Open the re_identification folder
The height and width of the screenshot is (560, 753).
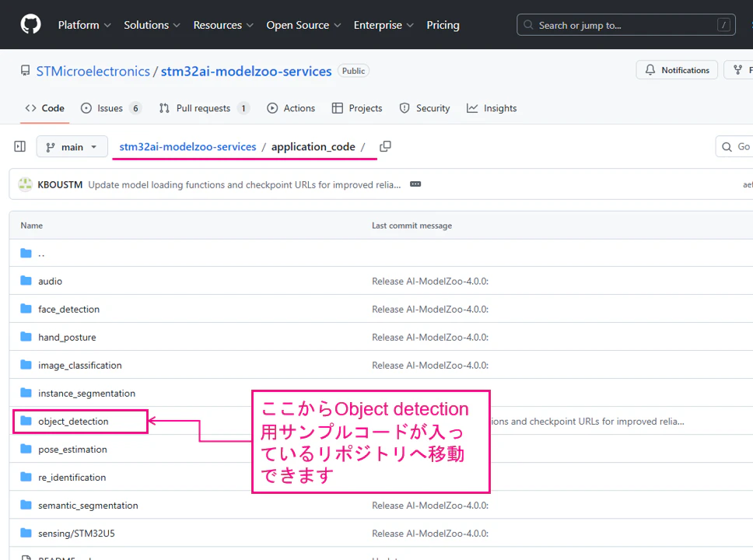point(72,478)
